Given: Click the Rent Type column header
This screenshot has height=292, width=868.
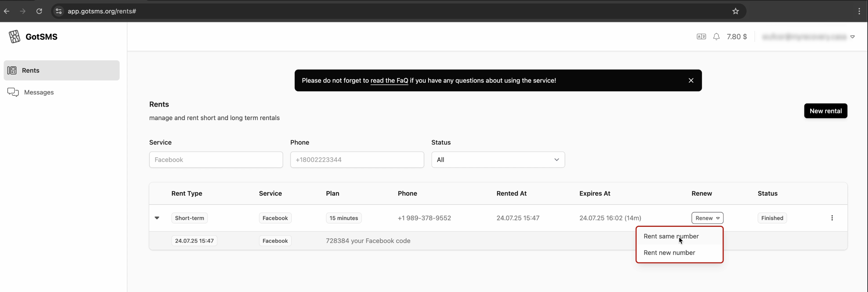Looking at the screenshot, I should tap(187, 194).
